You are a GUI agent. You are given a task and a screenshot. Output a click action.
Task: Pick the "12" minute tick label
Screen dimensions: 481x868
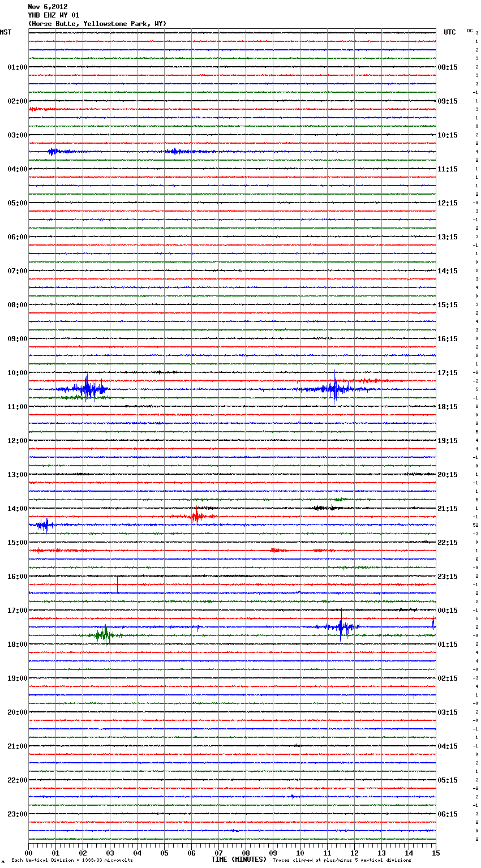coord(354,853)
